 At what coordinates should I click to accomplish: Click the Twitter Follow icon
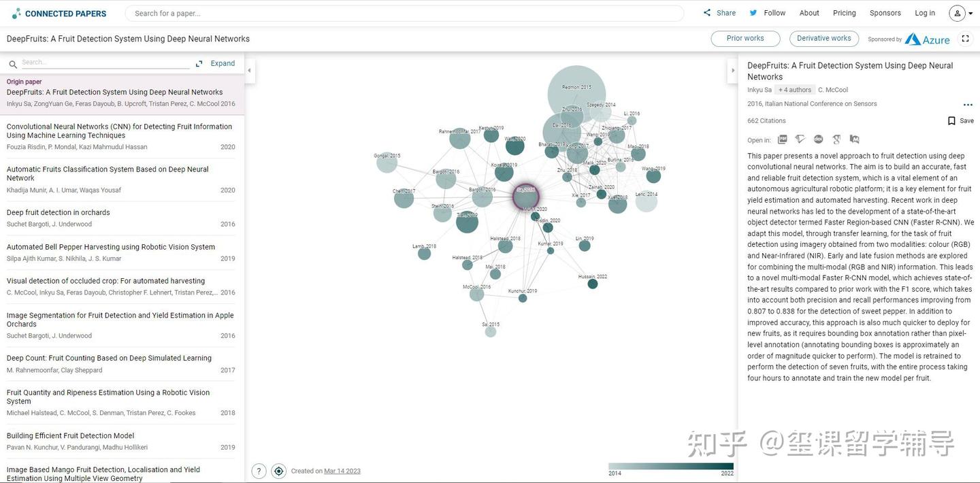[753, 13]
